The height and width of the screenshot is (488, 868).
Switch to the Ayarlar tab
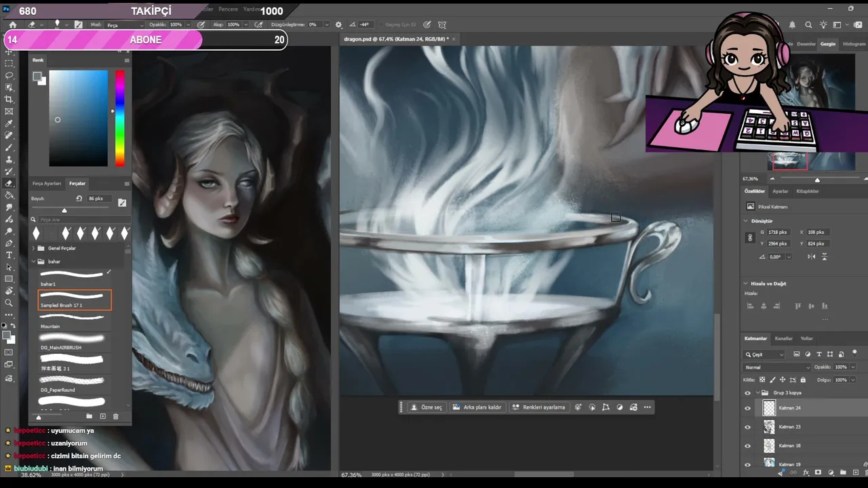781,191
